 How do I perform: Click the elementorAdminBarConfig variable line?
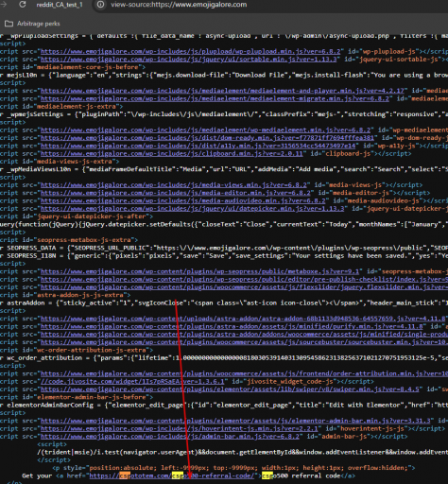click(224, 406)
